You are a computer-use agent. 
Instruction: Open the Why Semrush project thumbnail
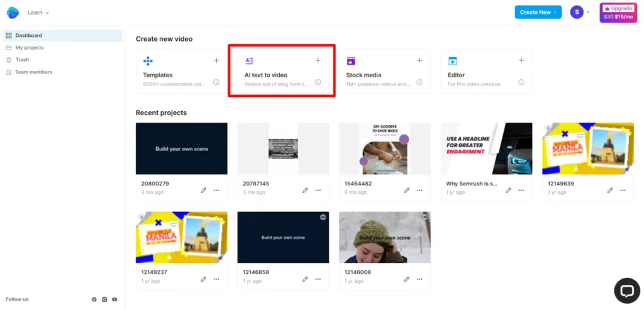pos(486,148)
